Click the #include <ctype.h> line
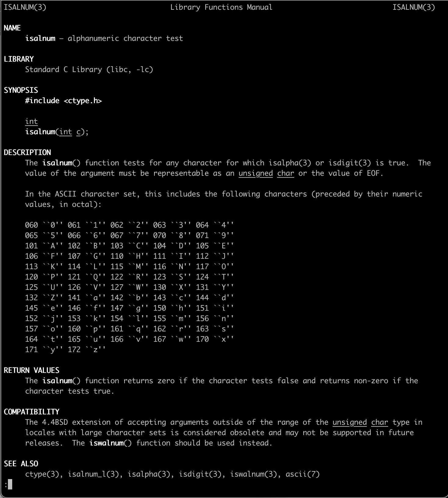Screen dimensions: 448x498 pyautogui.click(x=63, y=101)
